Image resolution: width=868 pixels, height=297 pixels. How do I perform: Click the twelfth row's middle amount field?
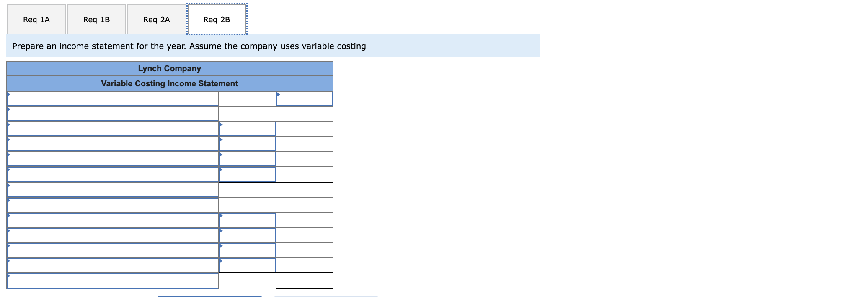[248, 265]
